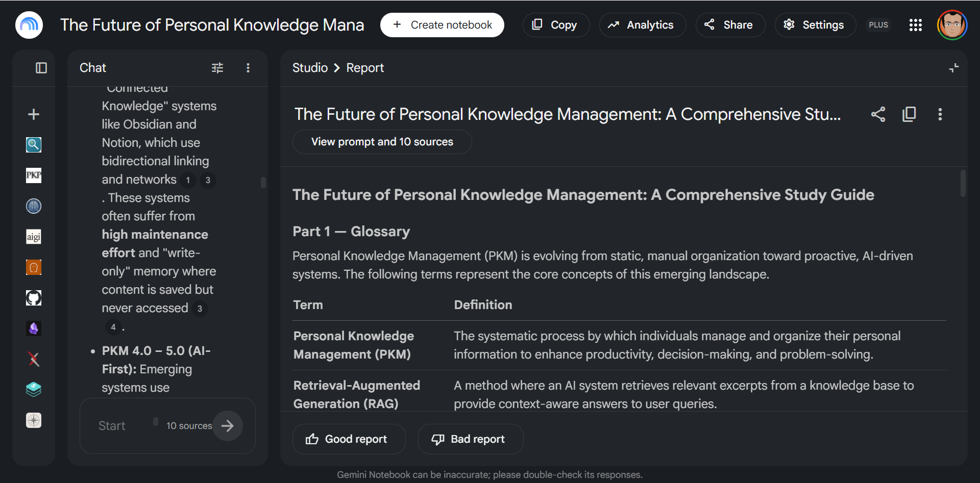Click the chat input field
The height and width of the screenshot is (483, 980).
[x=122, y=426]
